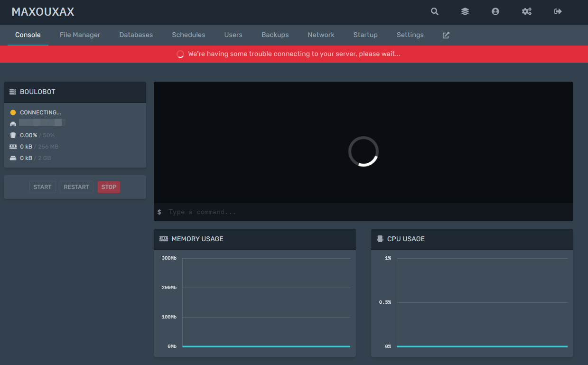Screen dimensions: 588x365
Task: Click the memory icon beside 256 MB
Action: (13, 147)
